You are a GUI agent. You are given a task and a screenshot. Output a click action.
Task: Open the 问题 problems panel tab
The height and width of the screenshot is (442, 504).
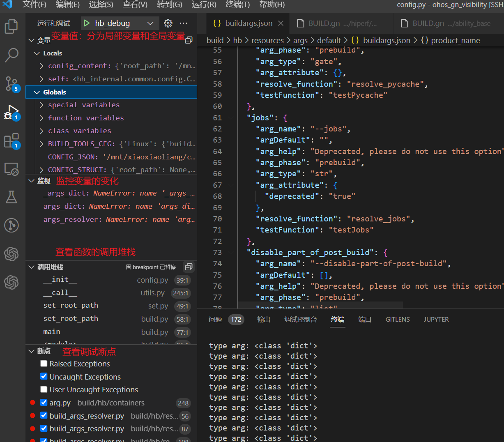pyautogui.click(x=215, y=319)
